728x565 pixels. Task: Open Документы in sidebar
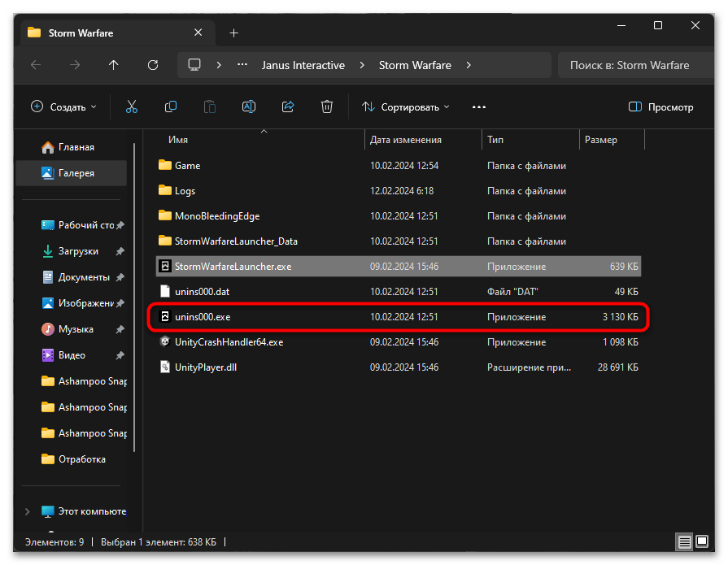(x=76, y=277)
